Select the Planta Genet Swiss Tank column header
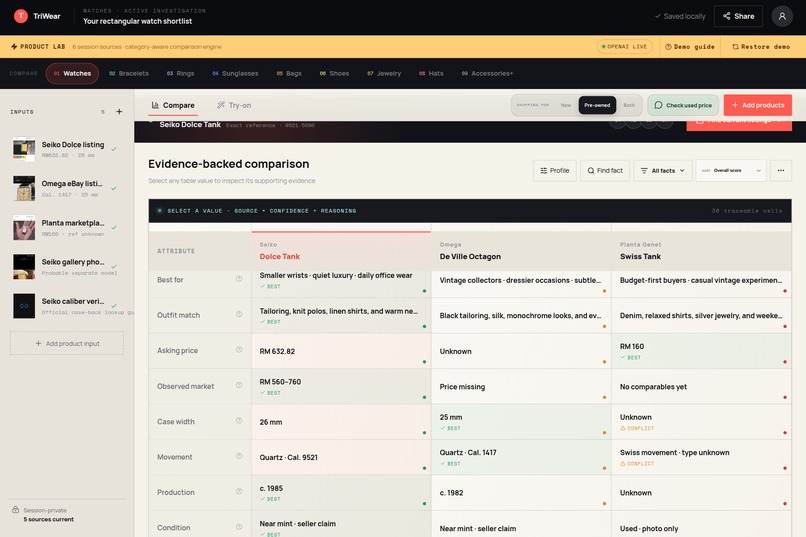The height and width of the screenshot is (537, 806). pyautogui.click(x=702, y=251)
